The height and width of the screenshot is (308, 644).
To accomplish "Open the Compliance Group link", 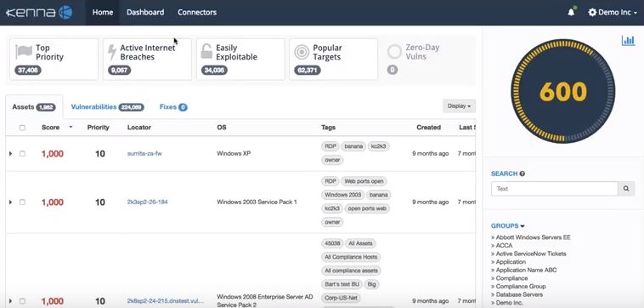I will click(x=520, y=286).
